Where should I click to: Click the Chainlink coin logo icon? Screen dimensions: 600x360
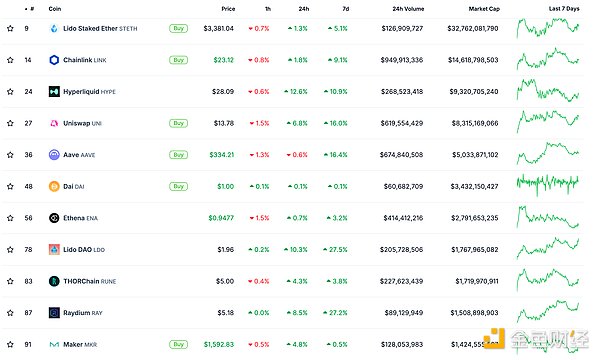(x=54, y=60)
